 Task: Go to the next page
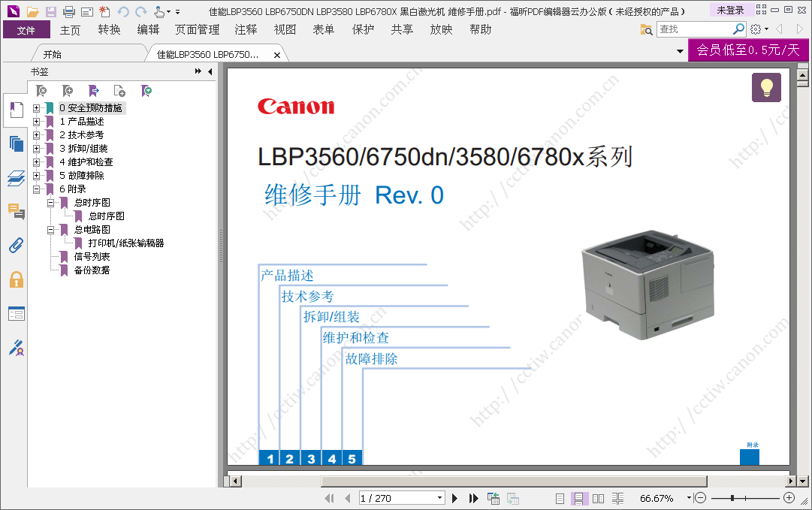(454, 499)
